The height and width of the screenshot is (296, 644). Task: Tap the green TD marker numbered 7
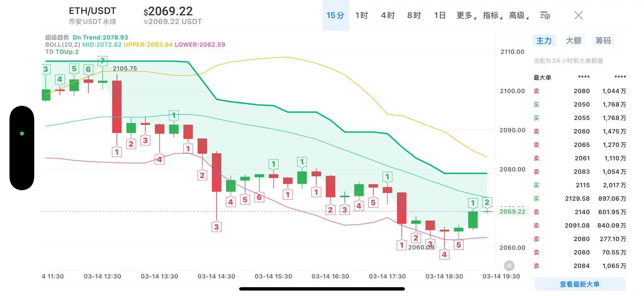(x=103, y=61)
